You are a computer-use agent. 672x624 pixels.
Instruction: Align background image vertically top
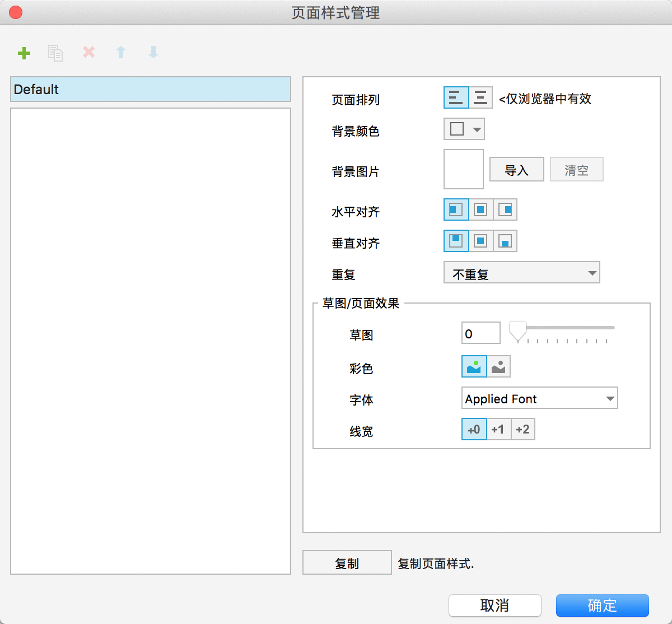point(456,241)
